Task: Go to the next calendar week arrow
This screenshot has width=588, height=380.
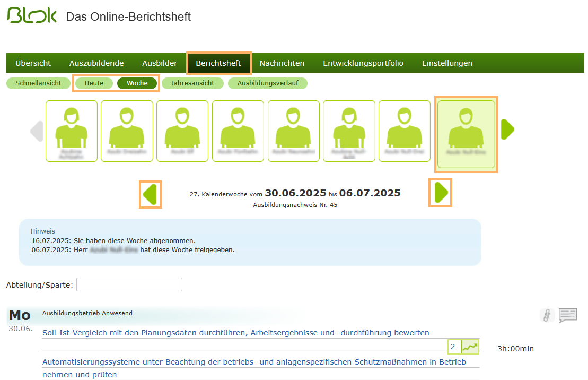Action: 440,193
